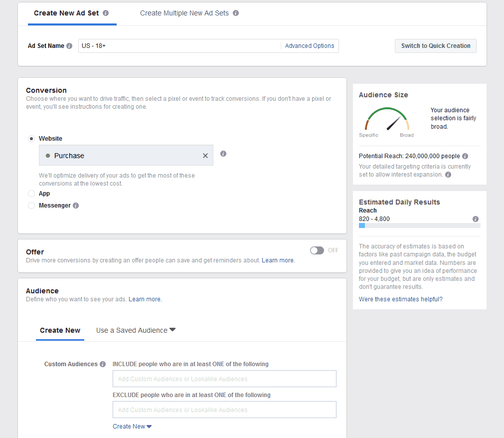The image size is (504, 438).
Task: Click the Ad Set Name text field
Action: pos(179,46)
